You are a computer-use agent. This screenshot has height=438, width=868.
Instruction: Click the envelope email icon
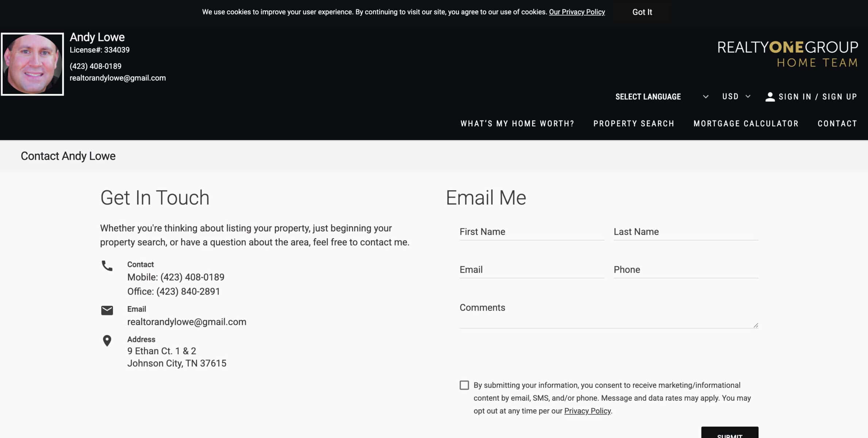[x=107, y=310]
